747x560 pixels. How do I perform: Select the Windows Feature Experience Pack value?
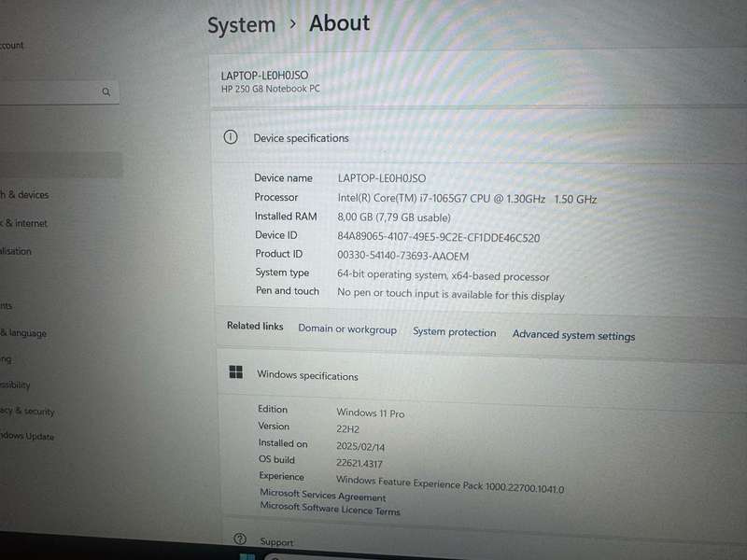pos(450,484)
